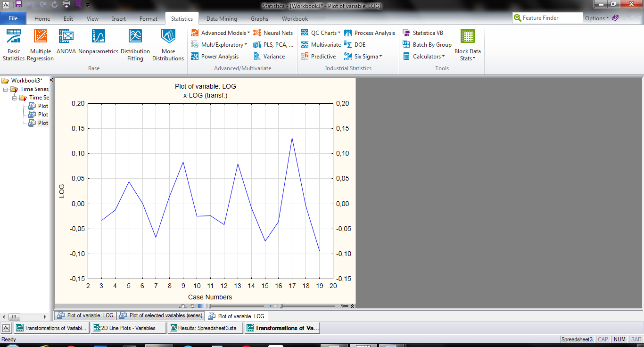Switch to the Data Mining ribbon tab
This screenshot has height=347, width=644.
click(222, 19)
